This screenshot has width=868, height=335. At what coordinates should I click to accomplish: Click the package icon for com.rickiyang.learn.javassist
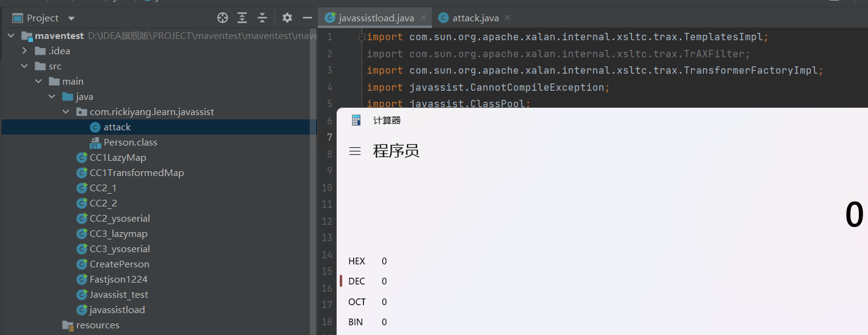(x=81, y=112)
